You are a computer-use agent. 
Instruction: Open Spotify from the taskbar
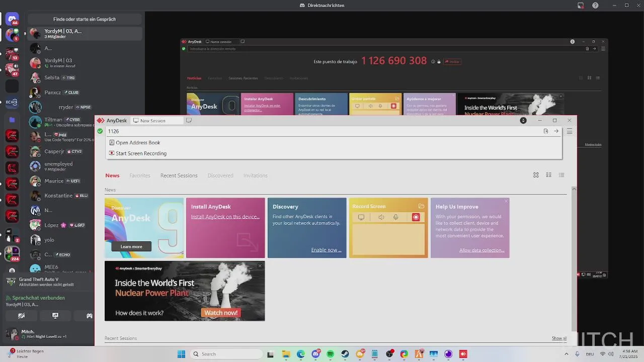point(330,354)
